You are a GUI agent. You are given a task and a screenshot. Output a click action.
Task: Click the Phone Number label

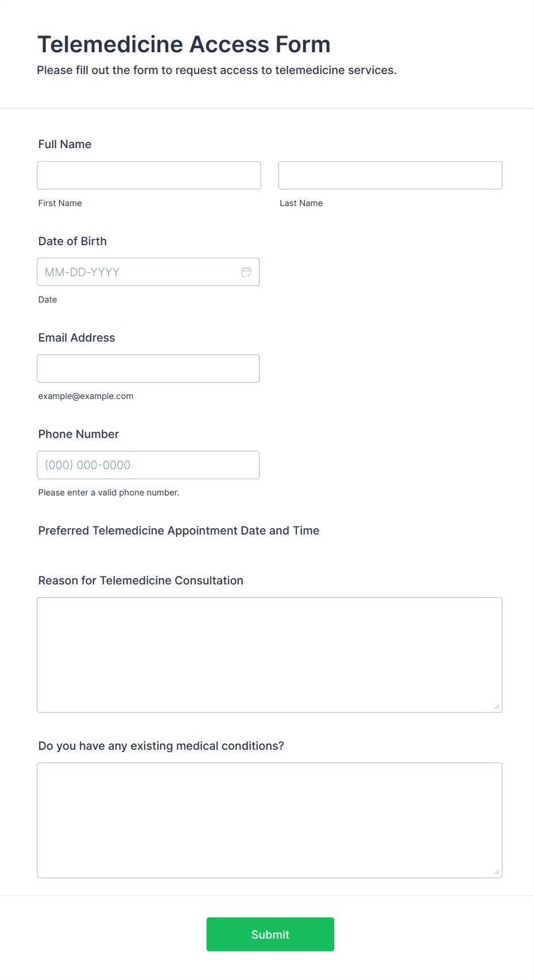[x=79, y=434]
